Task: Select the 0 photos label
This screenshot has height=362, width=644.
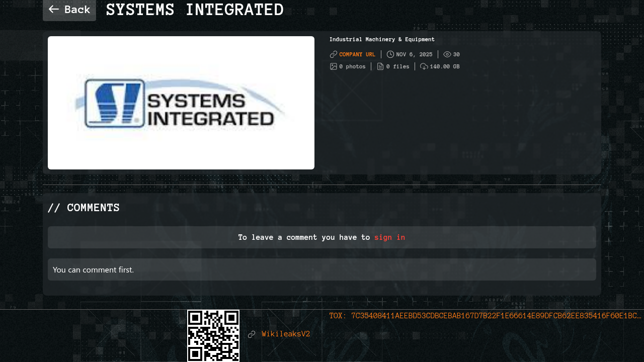Action: click(352, 66)
